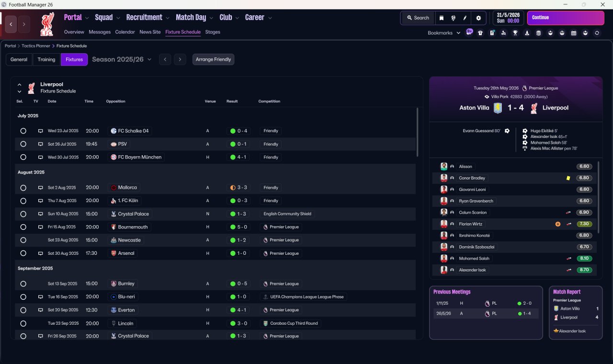Expand the Squad menu chevron

pos(118,18)
